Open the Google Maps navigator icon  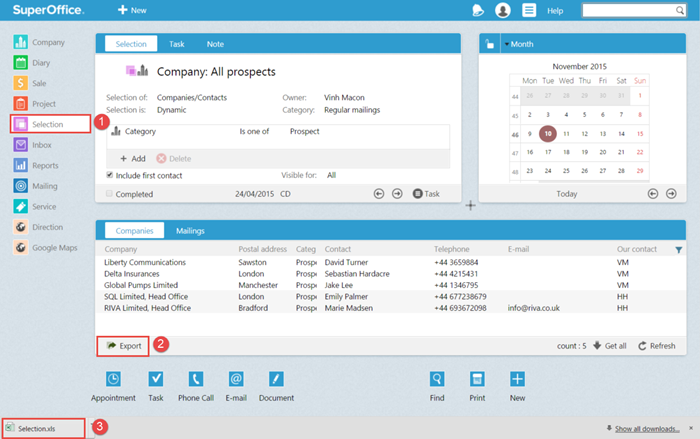pos(21,247)
